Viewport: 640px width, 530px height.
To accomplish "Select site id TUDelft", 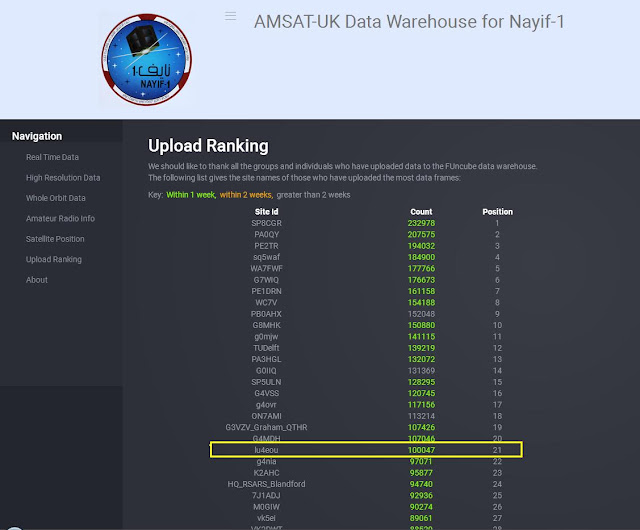I will (267, 348).
